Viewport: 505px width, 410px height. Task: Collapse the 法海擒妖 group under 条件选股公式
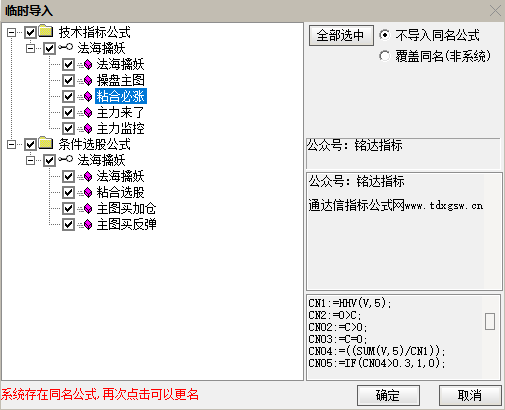point(30,161)
